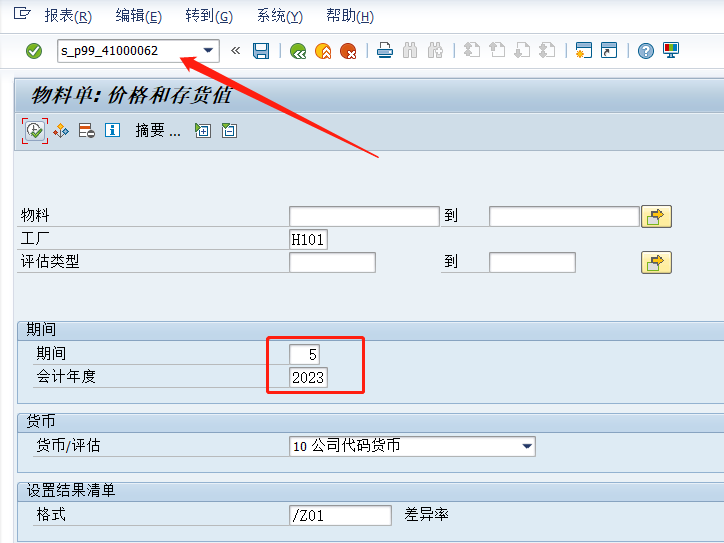The height and width of the screenshot is (543, 724).
Task: Click multiple selection button for 物料
Action: click(656, 217)
